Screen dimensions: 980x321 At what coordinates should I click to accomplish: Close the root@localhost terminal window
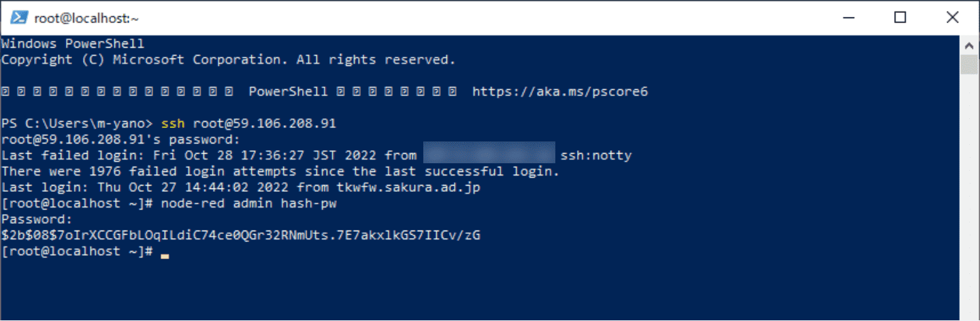click(x=951, y=18)
